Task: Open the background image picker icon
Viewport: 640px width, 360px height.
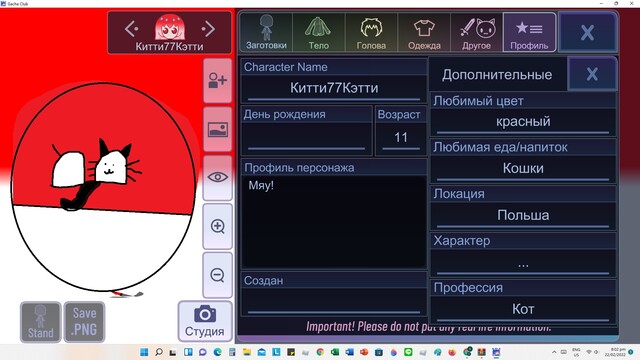Action: point(218,129)
